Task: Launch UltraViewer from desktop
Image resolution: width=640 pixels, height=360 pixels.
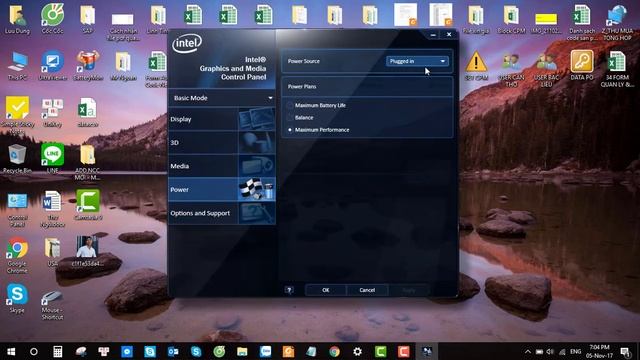Action: pyautogui.click(x=52, y=65)
